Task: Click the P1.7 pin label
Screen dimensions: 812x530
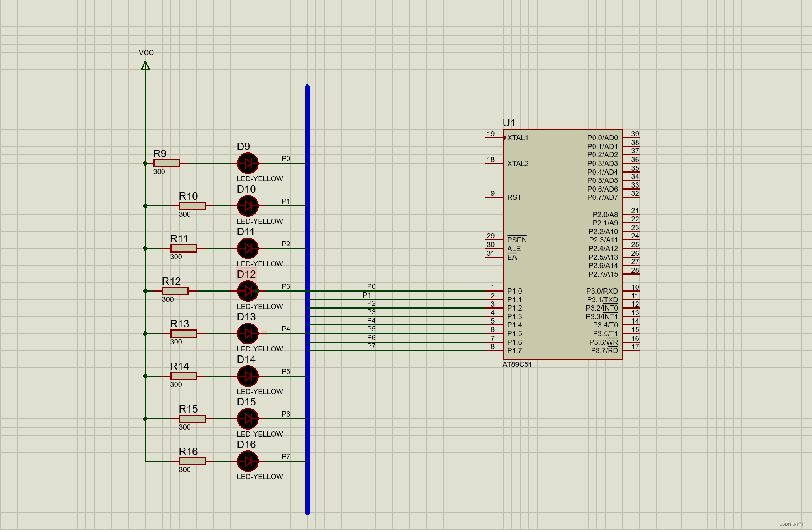Action: (515, 351)
